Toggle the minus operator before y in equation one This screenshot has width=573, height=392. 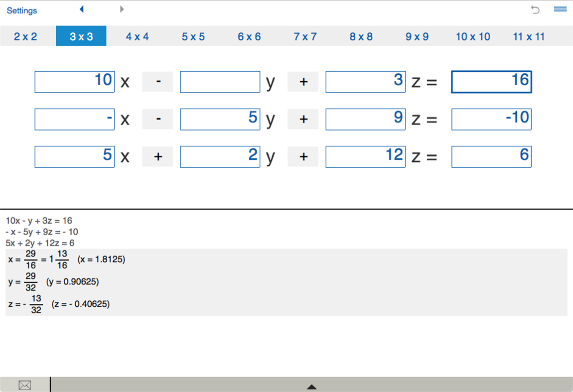tap(157, 81)
